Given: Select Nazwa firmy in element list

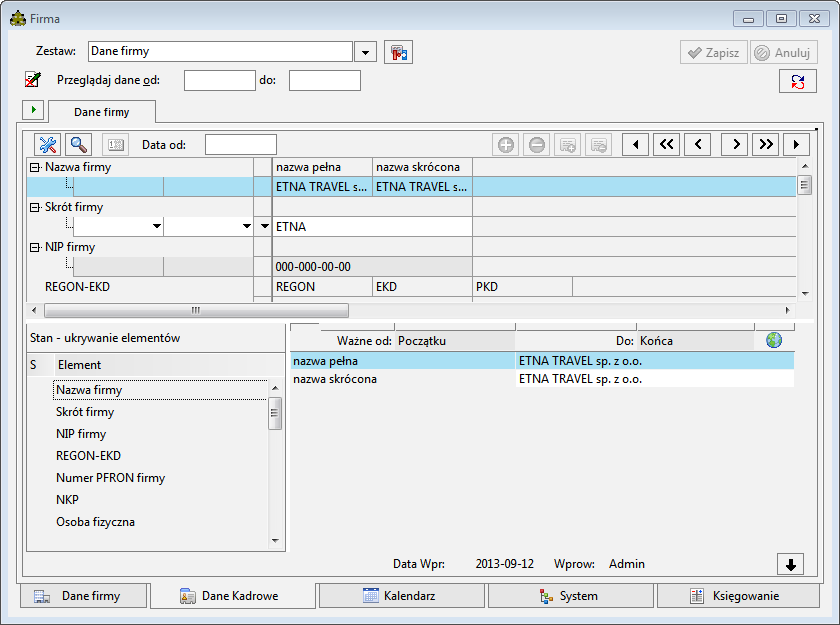Looking at the screenshot, I should pos(160,390).
